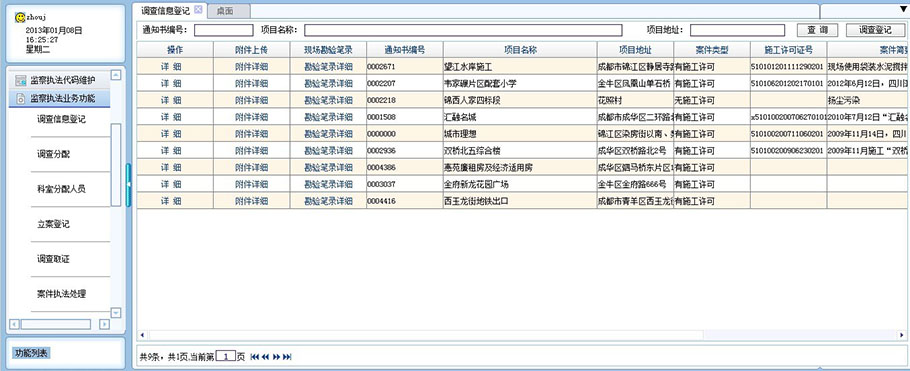Click the 调查登记 button
Screen dimensions: 910x371
tap(875, 30)
